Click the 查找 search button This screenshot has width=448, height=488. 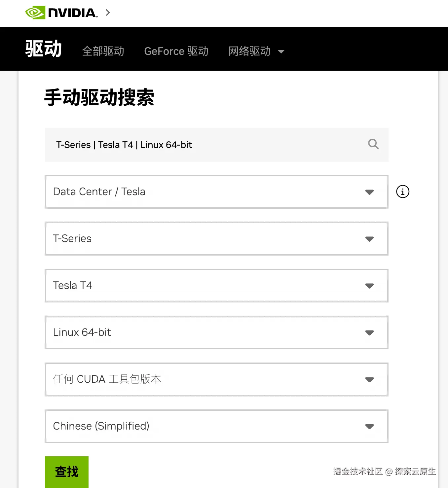(x=66, y=472)
